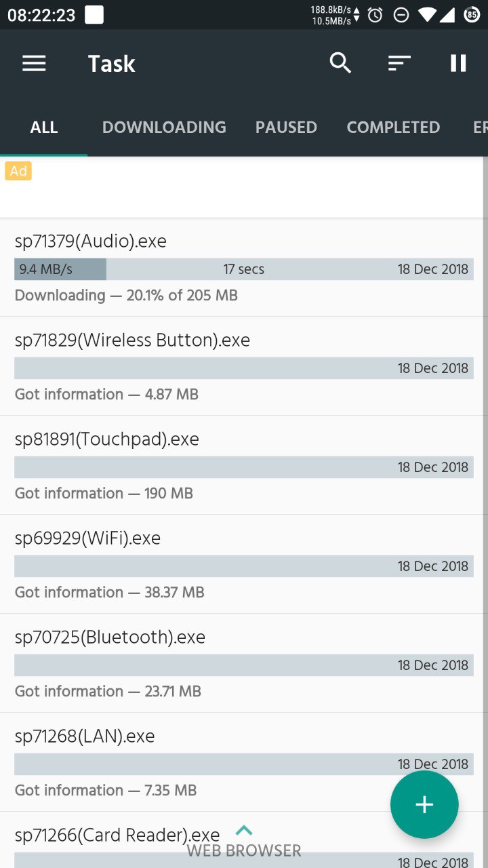The height and width of the screenshot is (868, 488).
Task: Tap the sp70725(Bluetooth).exe download item
Action: coord(244,663)
